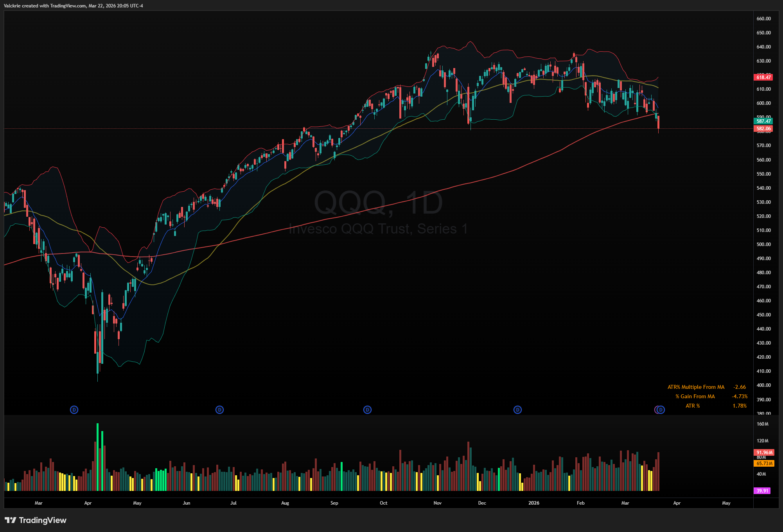Click the green 587.47 price label

coord(763,121)
